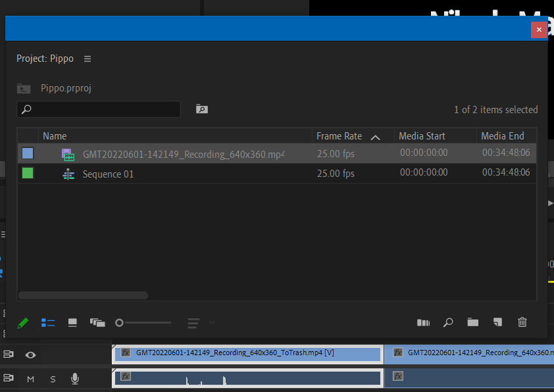
Task: Open the Project: Pippo panel menu
Action: click(88, 58)
